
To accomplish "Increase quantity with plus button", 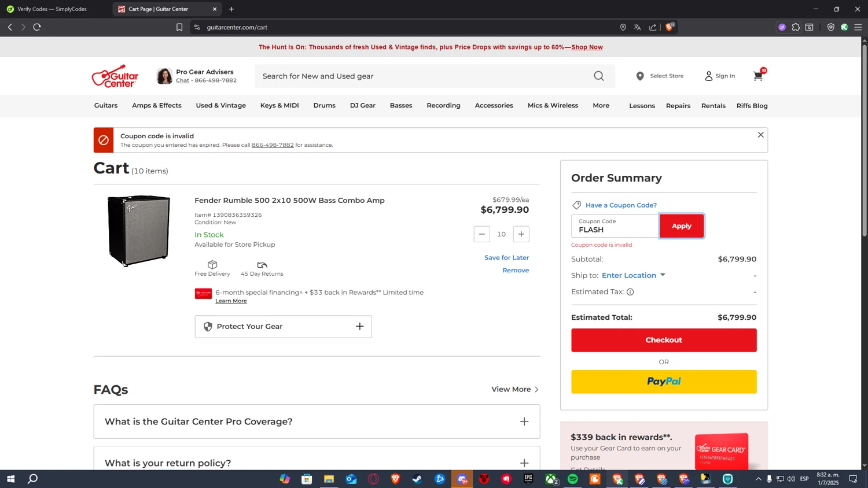I will coord(521,234).
